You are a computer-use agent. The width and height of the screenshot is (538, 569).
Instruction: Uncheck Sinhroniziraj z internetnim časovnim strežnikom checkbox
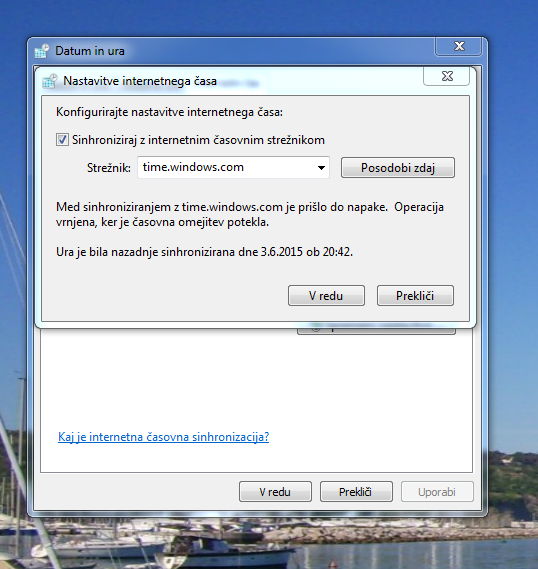point(62,140)
